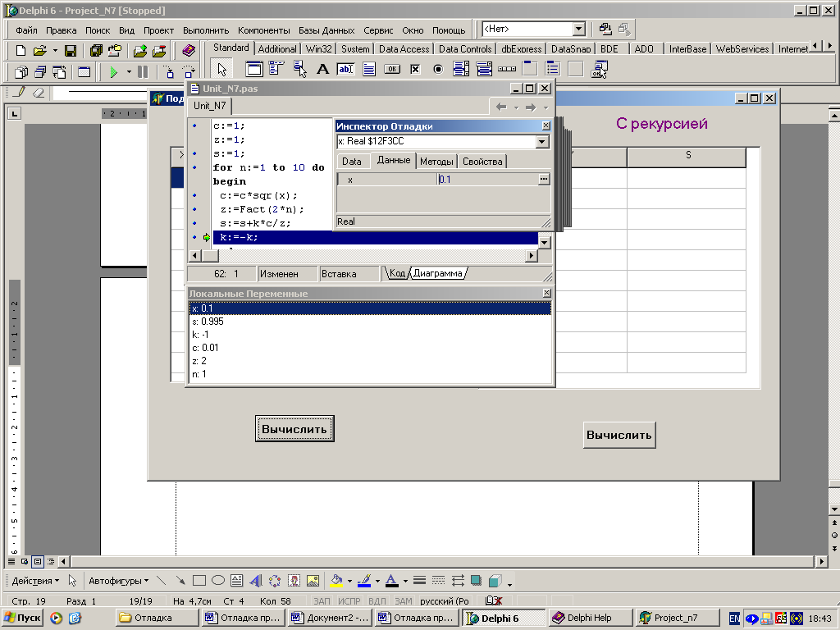Select the arrow pointer in component palette
The height and width of the screenshot is (630, 840).
click(x=221, y=69)
